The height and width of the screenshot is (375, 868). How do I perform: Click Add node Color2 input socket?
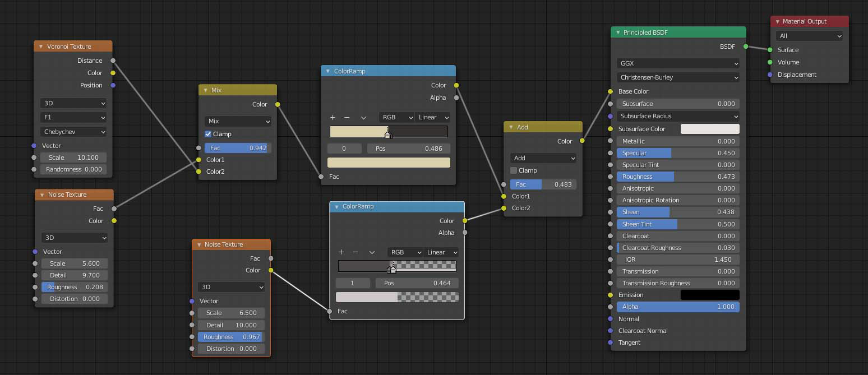(x=504, y=208)
